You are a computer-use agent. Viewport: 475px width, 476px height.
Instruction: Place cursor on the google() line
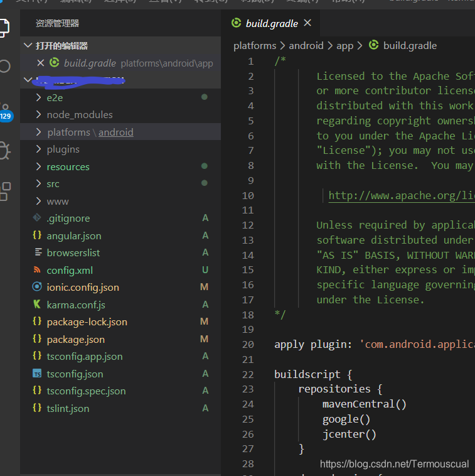click(x=346, y=419)
